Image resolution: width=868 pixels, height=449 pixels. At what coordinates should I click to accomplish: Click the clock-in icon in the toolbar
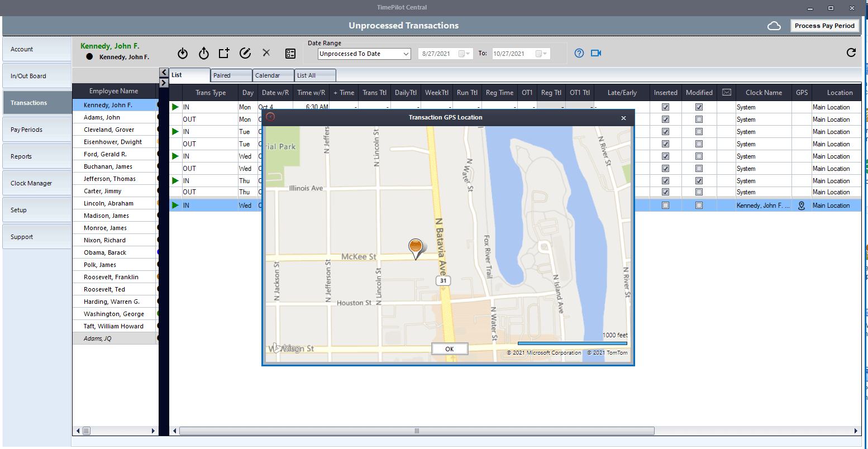(x=183, y=54)
